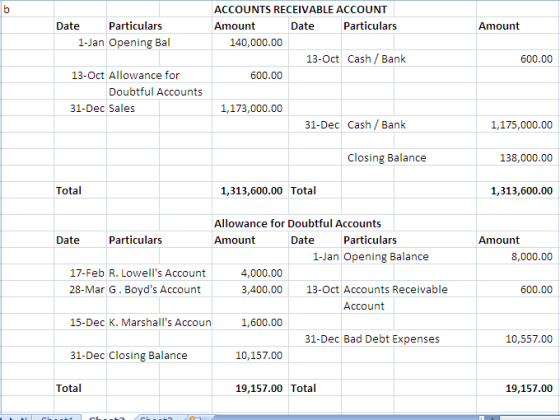
Task: Click Cash / Bank in the 1,175,000.00 row
Action: click(376, 125)
